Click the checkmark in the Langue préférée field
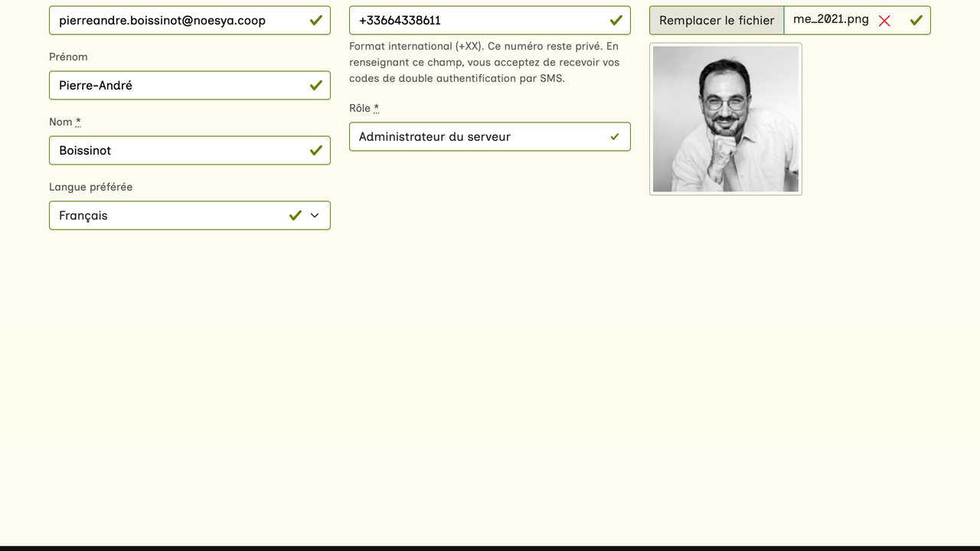The height and width of the screenshot is (551, 980). (x=296, y=216)
